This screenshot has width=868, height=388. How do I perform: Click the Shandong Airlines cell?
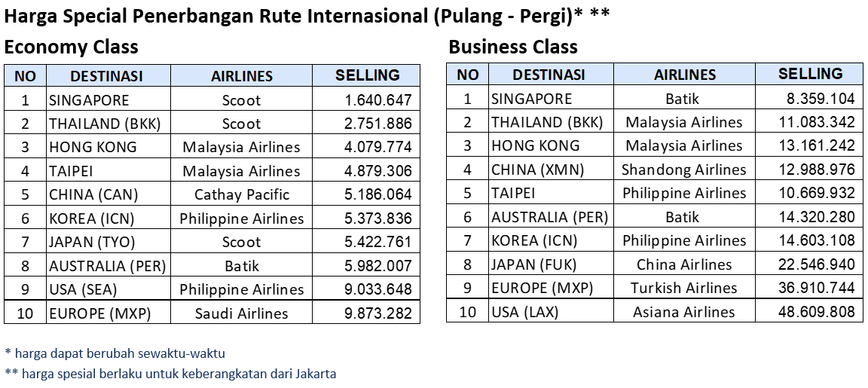click(x=683, y=170)
